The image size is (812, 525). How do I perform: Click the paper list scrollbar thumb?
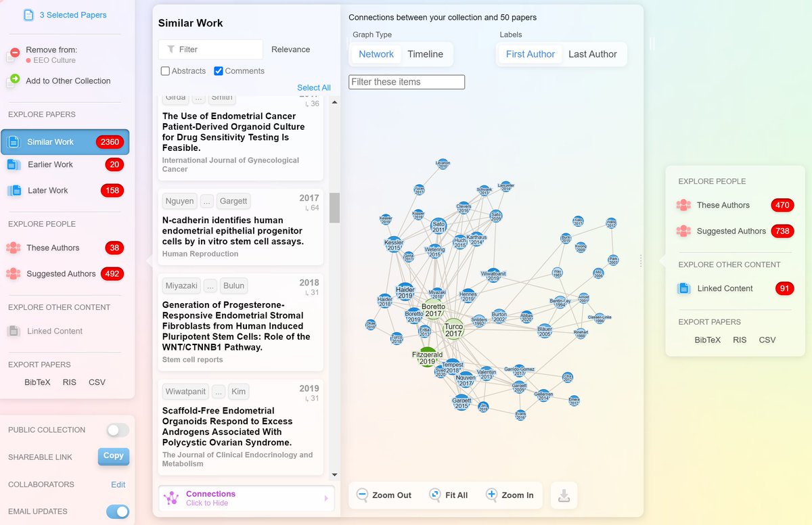tap(334, 208)
